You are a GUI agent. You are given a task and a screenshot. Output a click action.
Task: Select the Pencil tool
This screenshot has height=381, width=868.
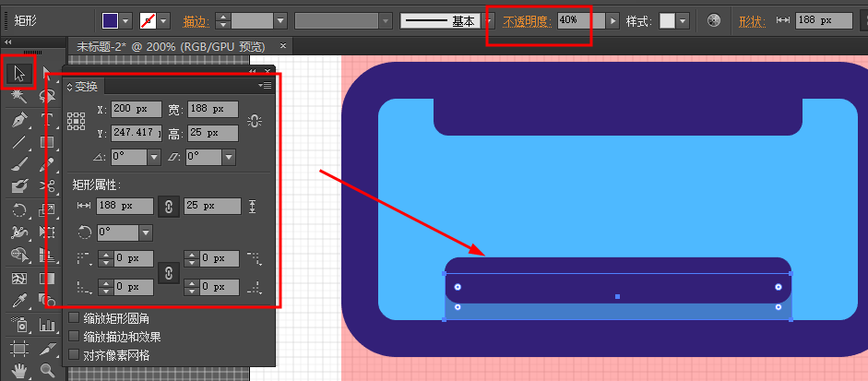tap(48, 164)
